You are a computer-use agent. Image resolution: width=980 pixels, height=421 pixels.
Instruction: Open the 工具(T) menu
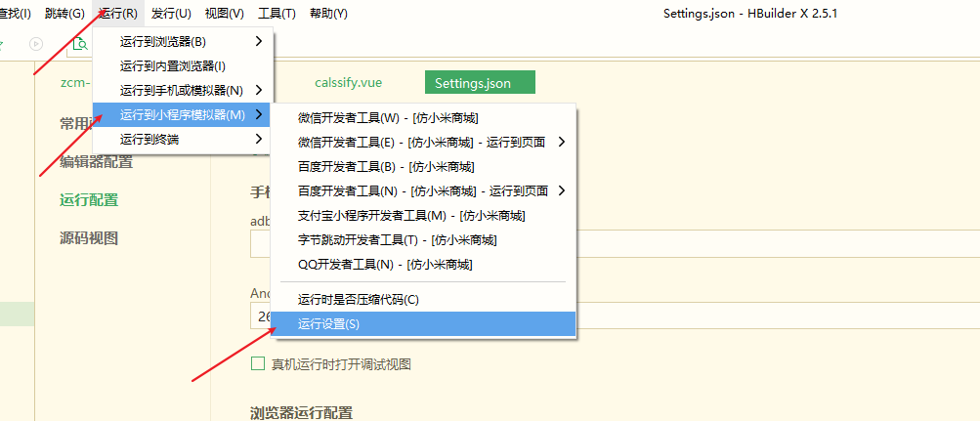[277, 13]
